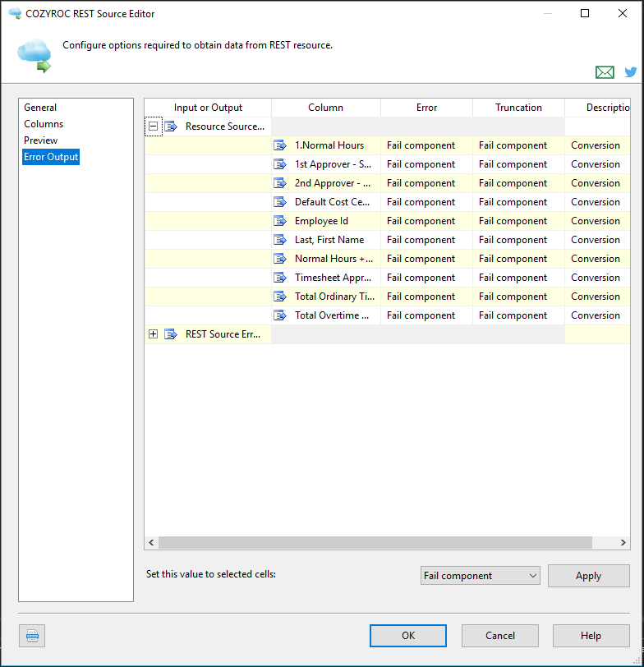Switch to the Columns page
Screen dimensions: 644x667
44,124
